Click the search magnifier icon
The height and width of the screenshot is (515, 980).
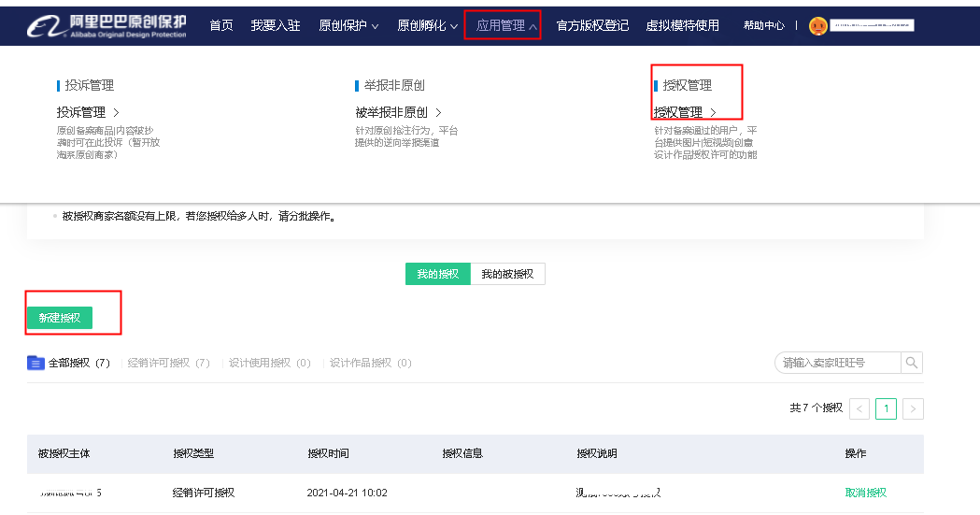pos(912,363)
